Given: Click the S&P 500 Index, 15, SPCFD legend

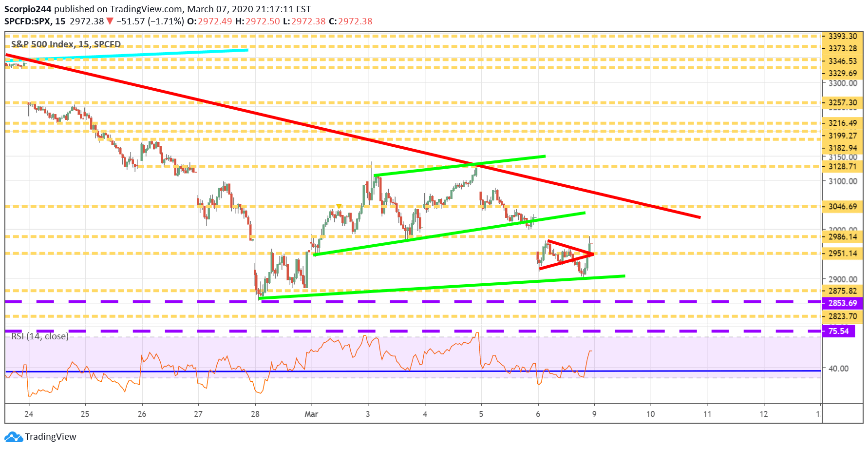Looking at the screenshot, I should tap(66, 44).
